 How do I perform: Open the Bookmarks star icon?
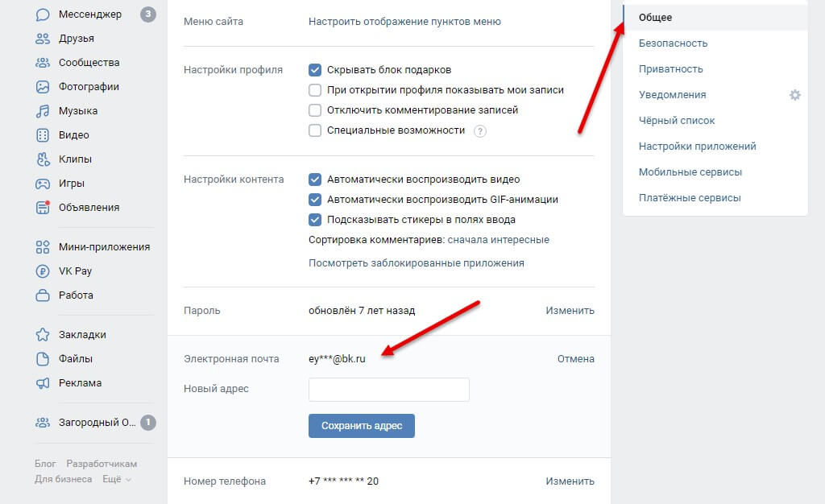[x=43, y=335]
